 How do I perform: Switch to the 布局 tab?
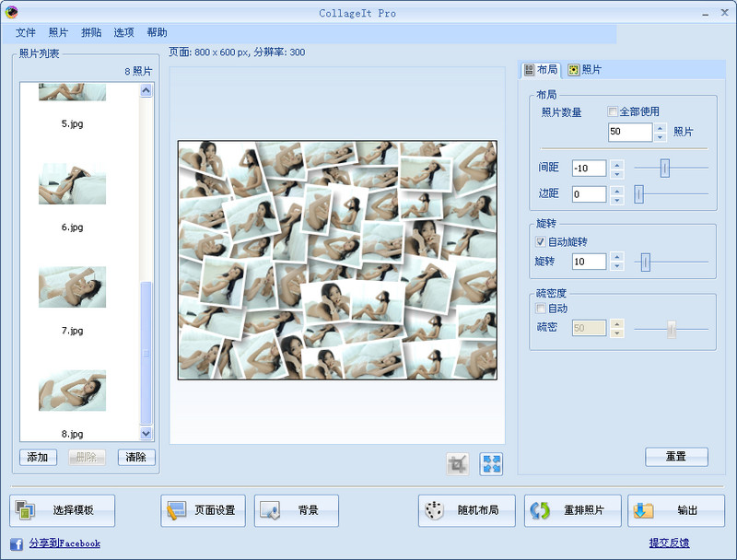(541, 70)
